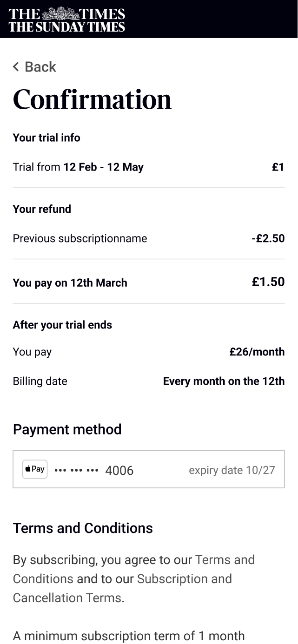Click the Terms and Conditions section heading
The image size is (298, 644).
tap(83, 528)
